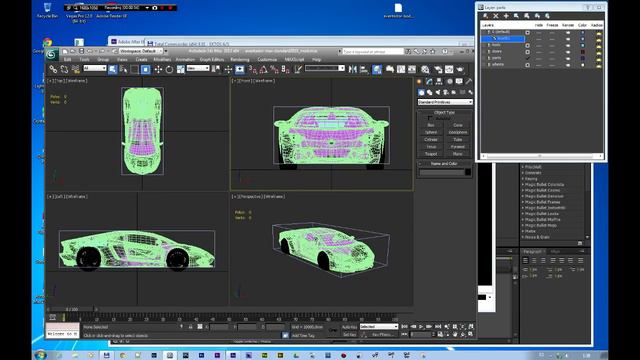Open the Edit menu
This screenshot has width=640, height=360.
tap(67, 60)
